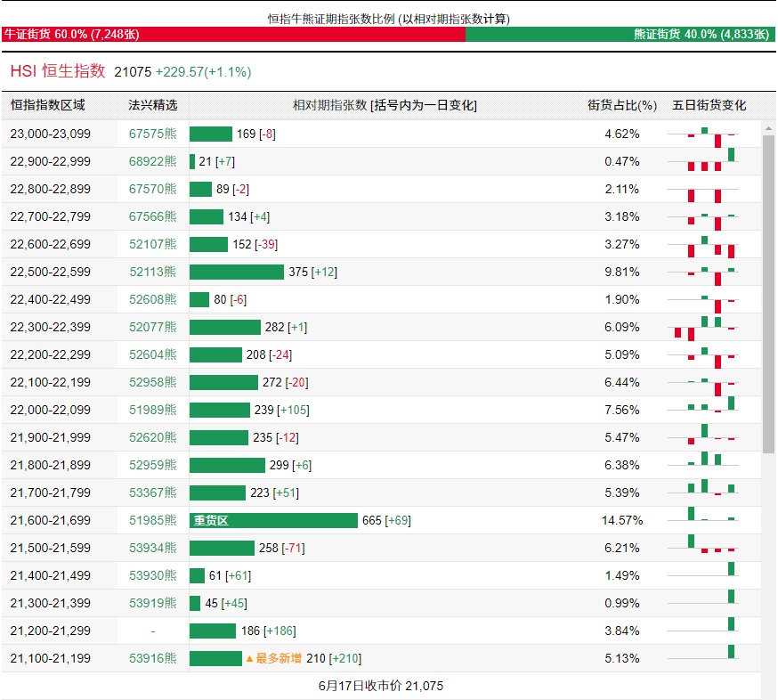778x700 pixels.
Task: Click the HSI 恒生指数 heading
Action: click(58, 71)
